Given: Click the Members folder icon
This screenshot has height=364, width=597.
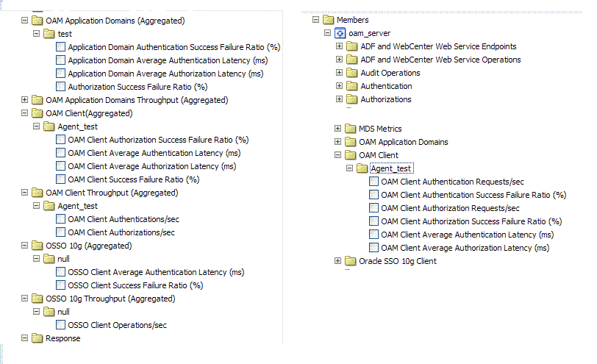Looking at the screenshot, I should [328, 20].
